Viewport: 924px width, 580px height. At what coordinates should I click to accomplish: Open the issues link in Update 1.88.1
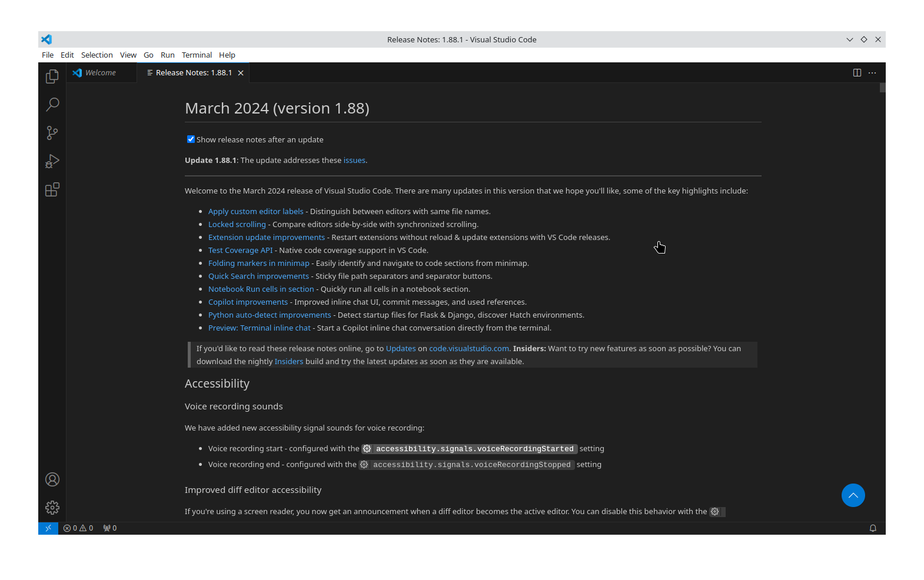pyautogui.click(x=354, y=161)
